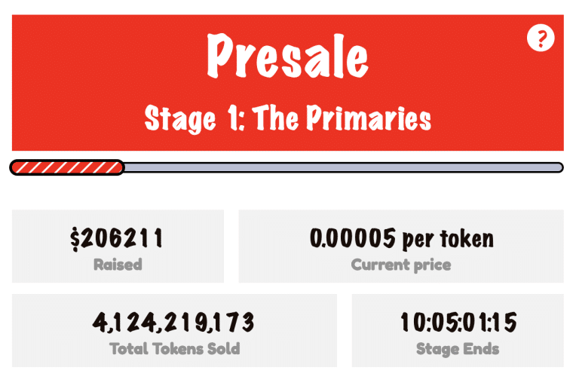Click the Presale heading
Viewport: 573px width, 392px height.
(x=287, y=56)
